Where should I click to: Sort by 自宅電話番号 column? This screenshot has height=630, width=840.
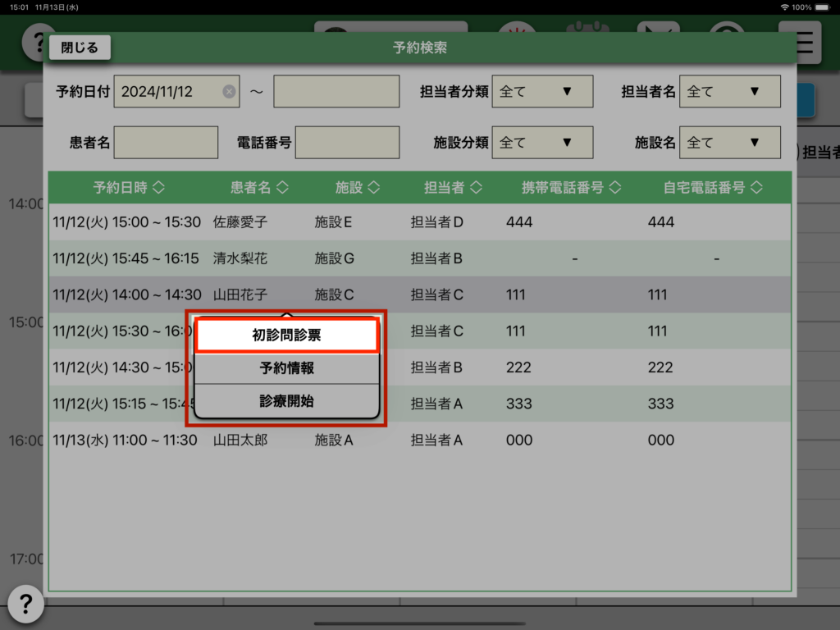point(713,188)
